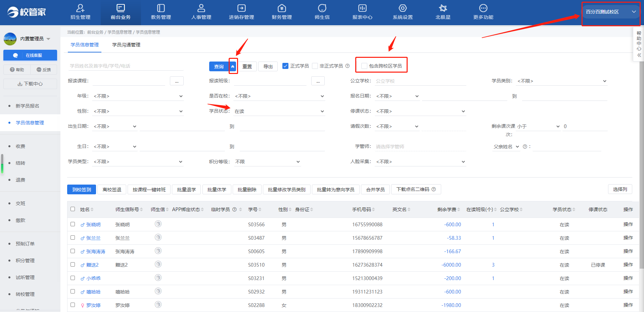The image size is (644, 312).
Task: Click the 到校签到 button
Action: pos(82,190)
